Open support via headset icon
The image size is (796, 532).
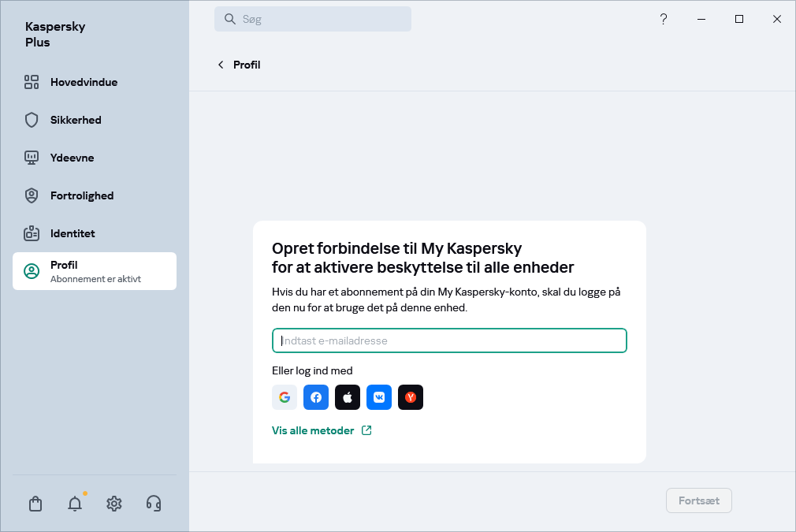(154, 504)
